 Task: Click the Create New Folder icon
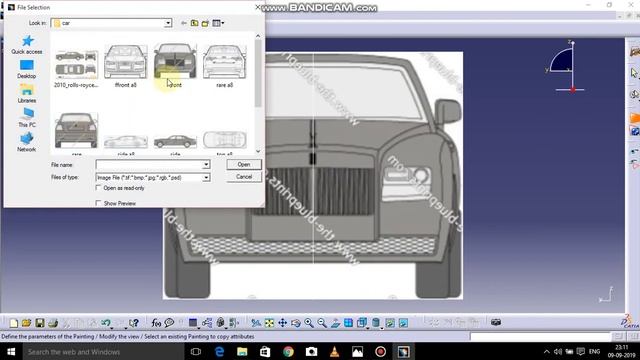(x=205, y=23)
